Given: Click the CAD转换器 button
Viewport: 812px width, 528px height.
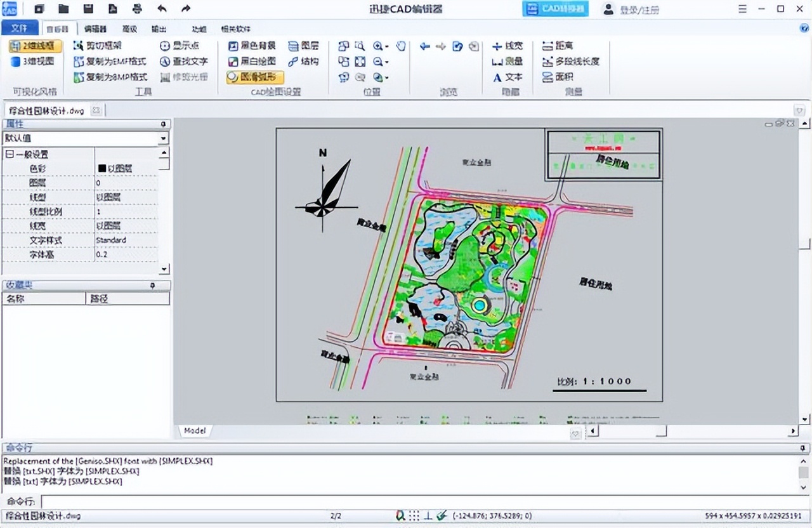Looking at the screenshot, I should pos(554,9).
